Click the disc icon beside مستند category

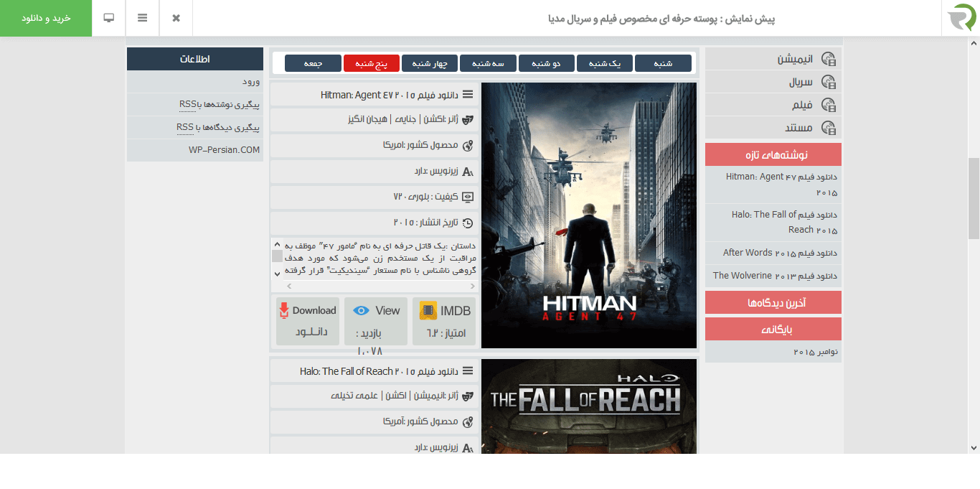coord(829,129)
